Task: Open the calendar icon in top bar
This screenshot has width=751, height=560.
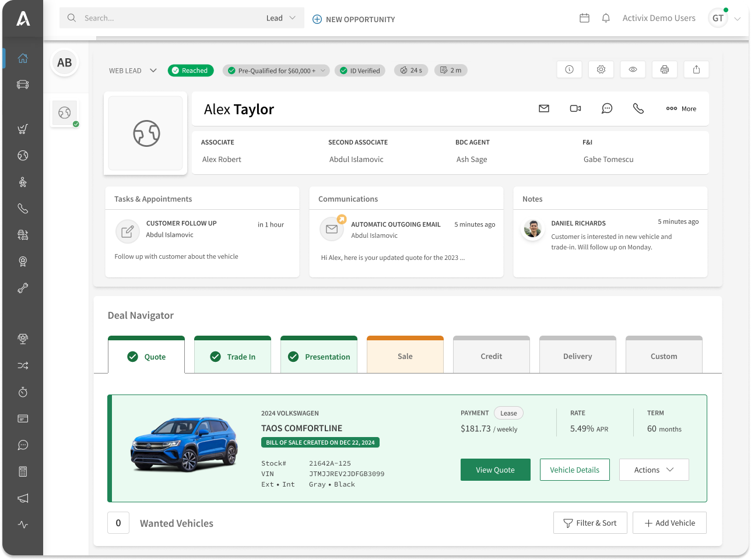Action: [x=584, y=18]
